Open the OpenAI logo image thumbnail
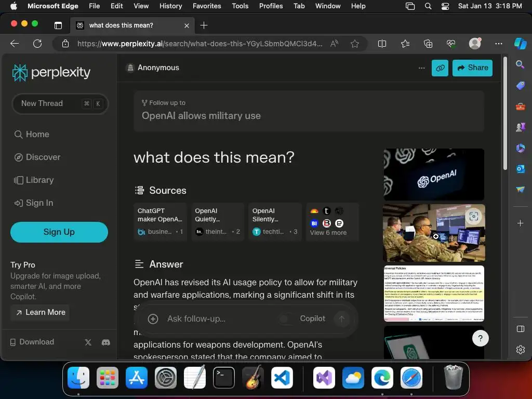Screen dimensions: 532x399 [x=434, y=175]
